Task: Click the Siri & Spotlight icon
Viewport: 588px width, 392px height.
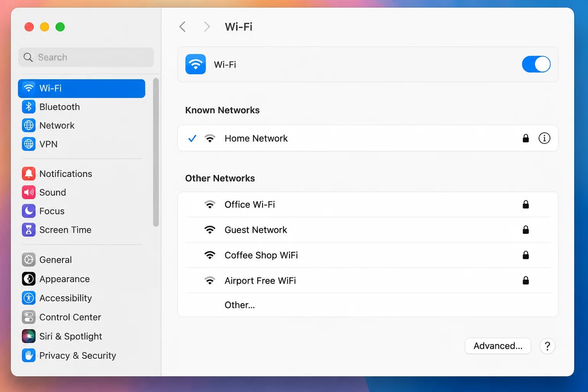Action: pos(29,336)
